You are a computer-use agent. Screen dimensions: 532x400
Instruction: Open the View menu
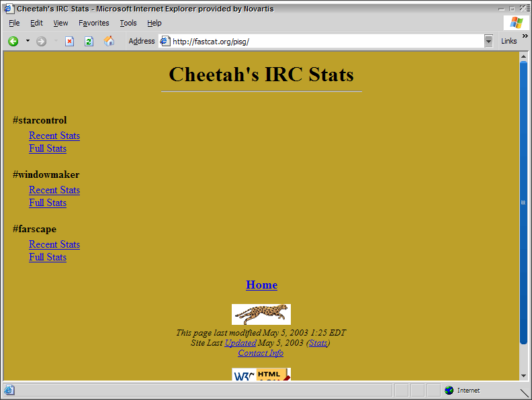(60, 23)
